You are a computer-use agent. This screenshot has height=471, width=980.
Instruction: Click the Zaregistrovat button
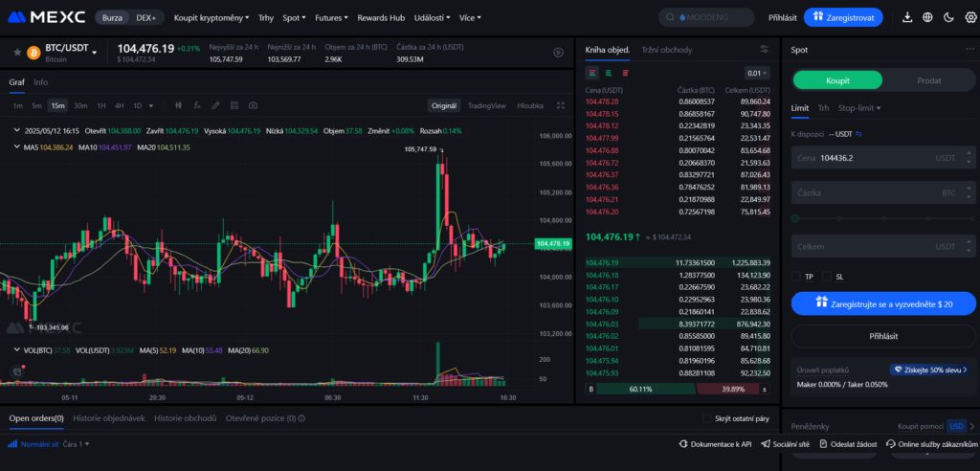pos(843,17)
